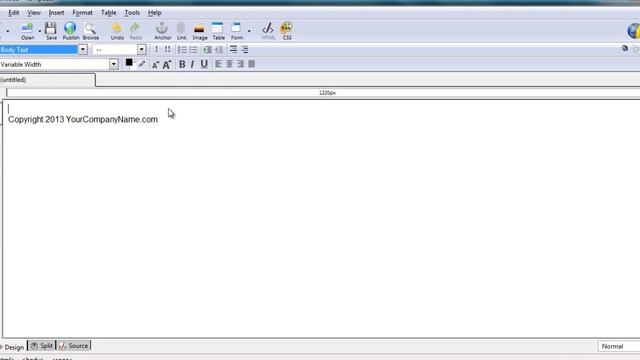The image size is (640, 360).
Task: Click the Publish globe icon
Action: point(71,31)
